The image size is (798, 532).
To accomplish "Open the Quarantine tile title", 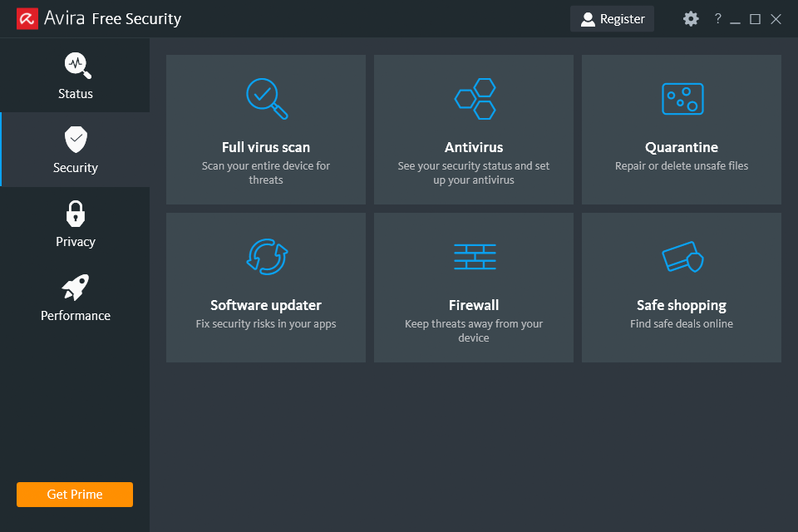I will coord(682,147).
